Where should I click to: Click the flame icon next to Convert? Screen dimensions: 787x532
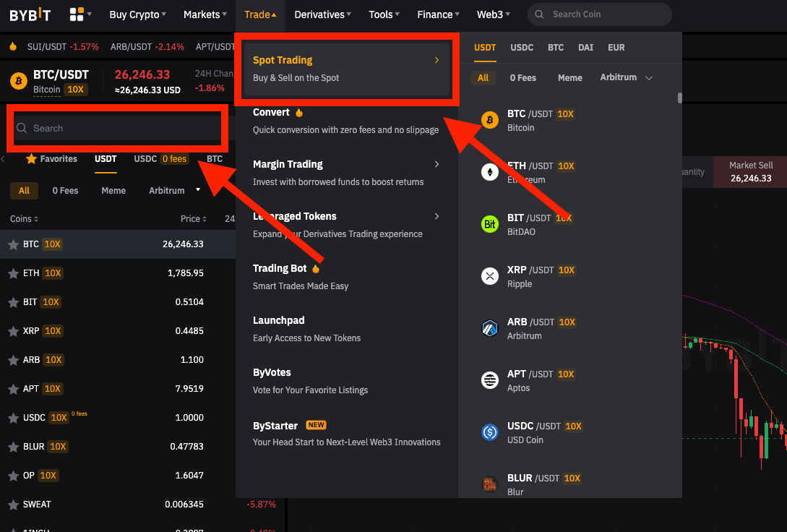point(299,113)
